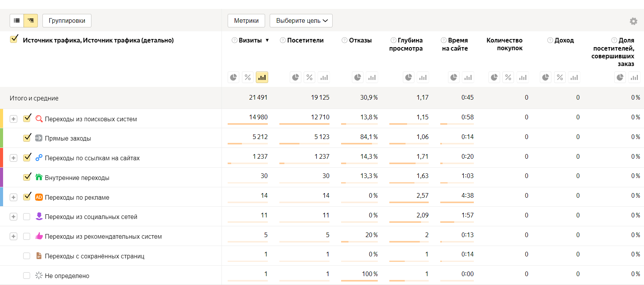Click the Метрики button
The width and height of the screenshot is (644, 285).
point(246,21)
